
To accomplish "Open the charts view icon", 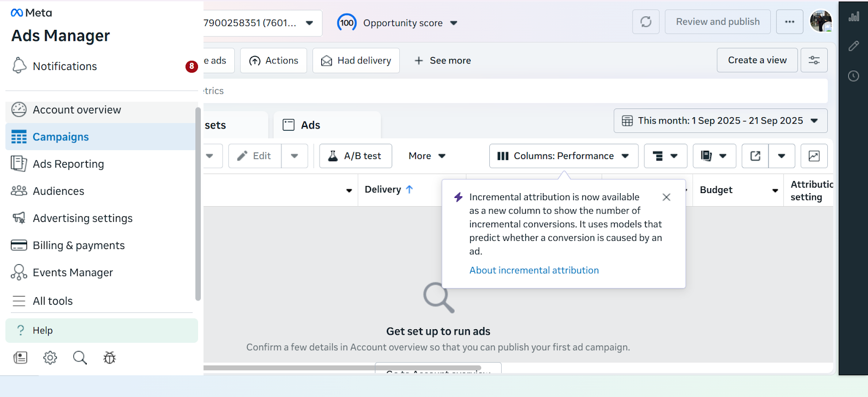I will coord(814,156).
